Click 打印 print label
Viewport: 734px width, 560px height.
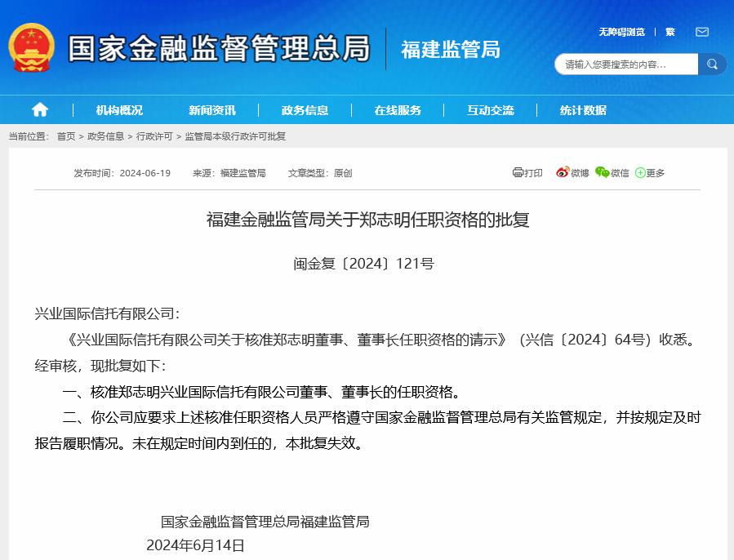(x=533, y=173)
